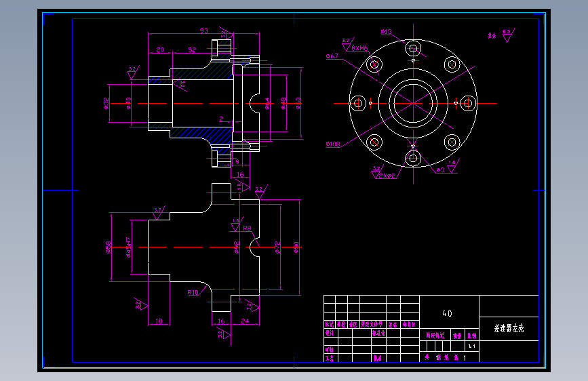
Task: Click the 1:1 scale value
Action: [472, 346]
